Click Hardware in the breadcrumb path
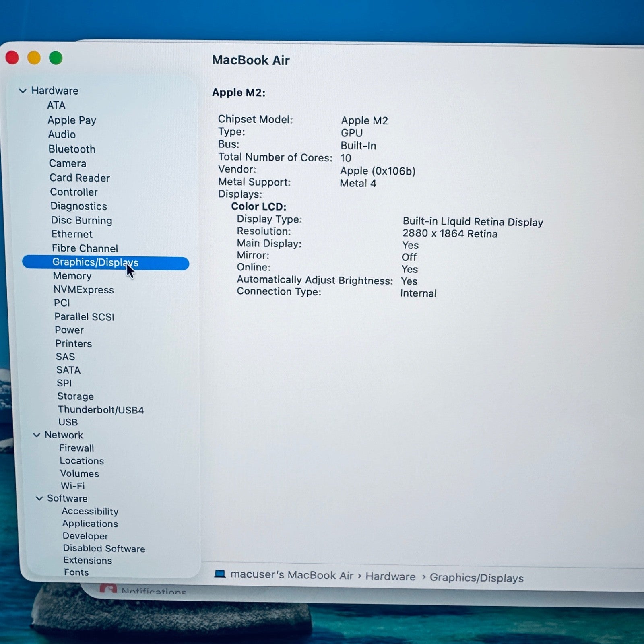The image size is (644, 644). 391,577
